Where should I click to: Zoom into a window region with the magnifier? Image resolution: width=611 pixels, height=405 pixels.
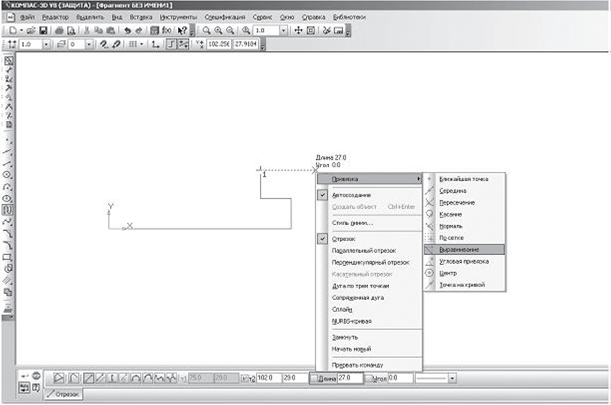pos(206,30)
